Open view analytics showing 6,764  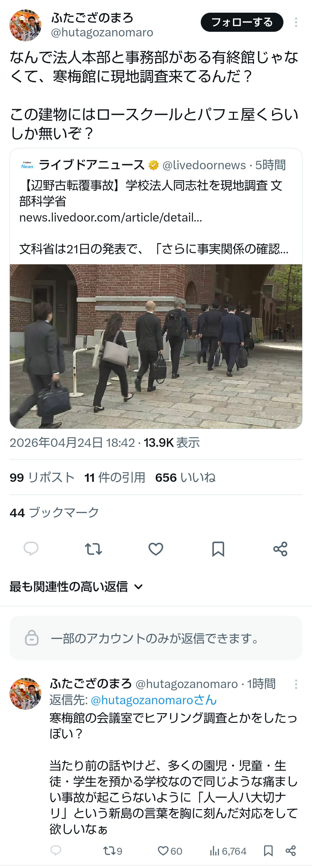point(228,851)
